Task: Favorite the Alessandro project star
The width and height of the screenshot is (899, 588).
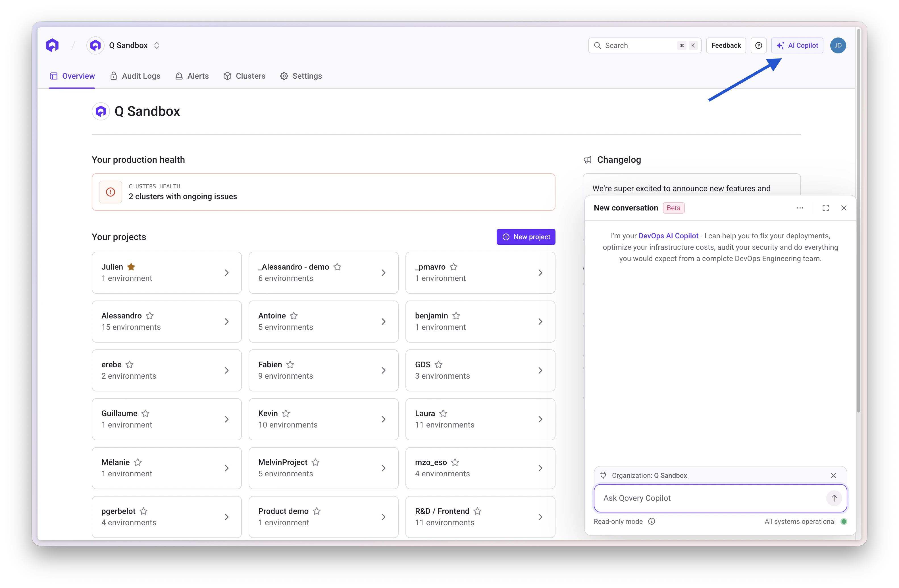Action: pyautogui.click(x=149, y=315)
